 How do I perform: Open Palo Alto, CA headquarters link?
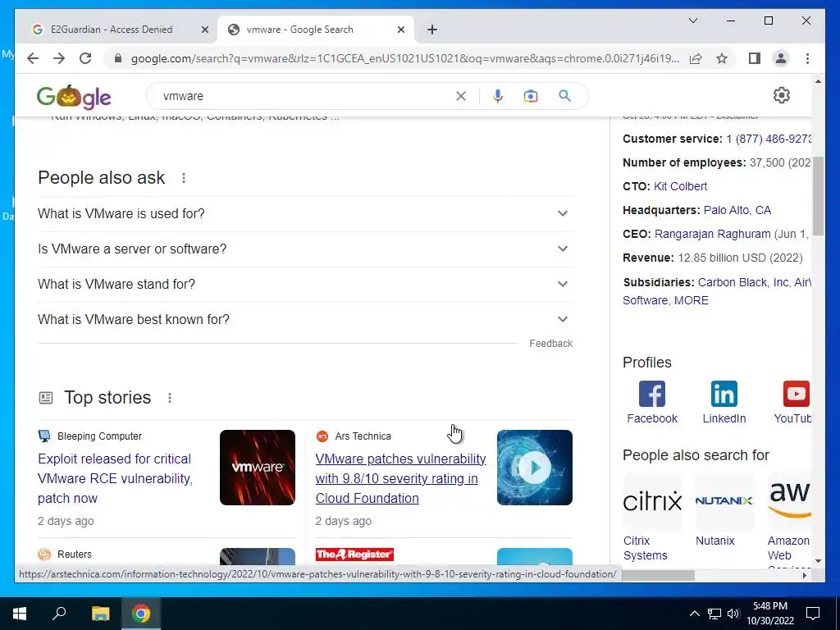[x=737, y=210]
